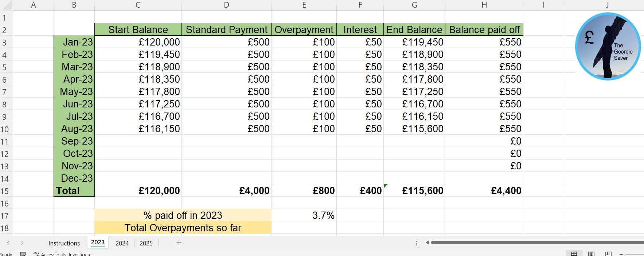This screenshot has width=644, height=256.
Task: Click the Overpayment header cell
Action: [304, 29]
